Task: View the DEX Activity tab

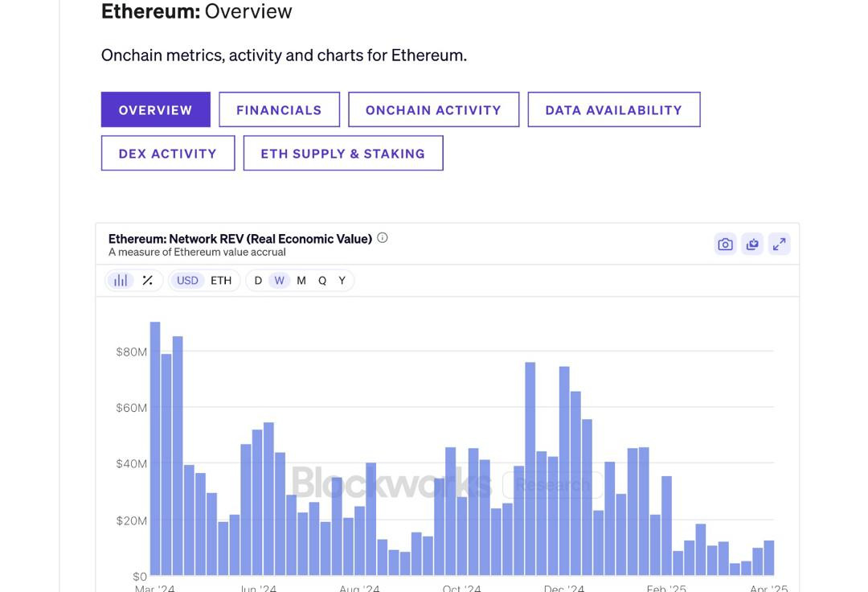Action: point(168,154)
